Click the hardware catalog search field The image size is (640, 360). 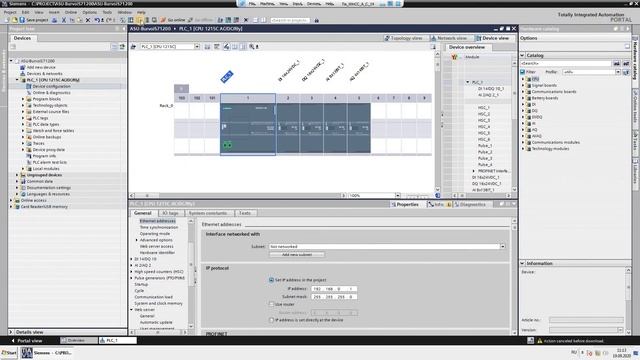tap(566, 64)
